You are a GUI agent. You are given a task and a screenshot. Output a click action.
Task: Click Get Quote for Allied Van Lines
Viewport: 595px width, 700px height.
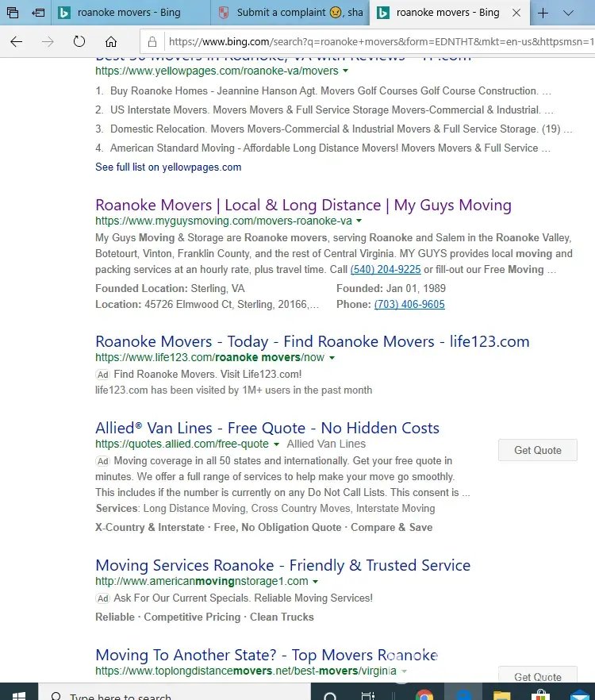[x=537, y=450]
